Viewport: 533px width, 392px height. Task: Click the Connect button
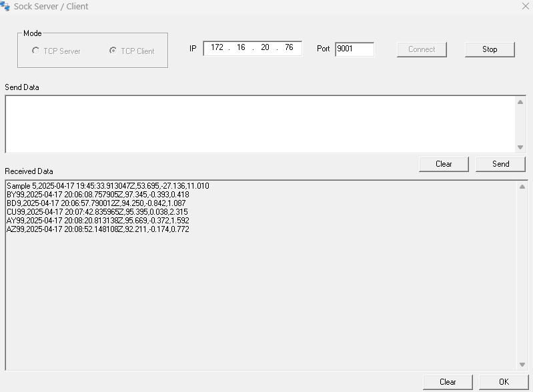[422, 49]
